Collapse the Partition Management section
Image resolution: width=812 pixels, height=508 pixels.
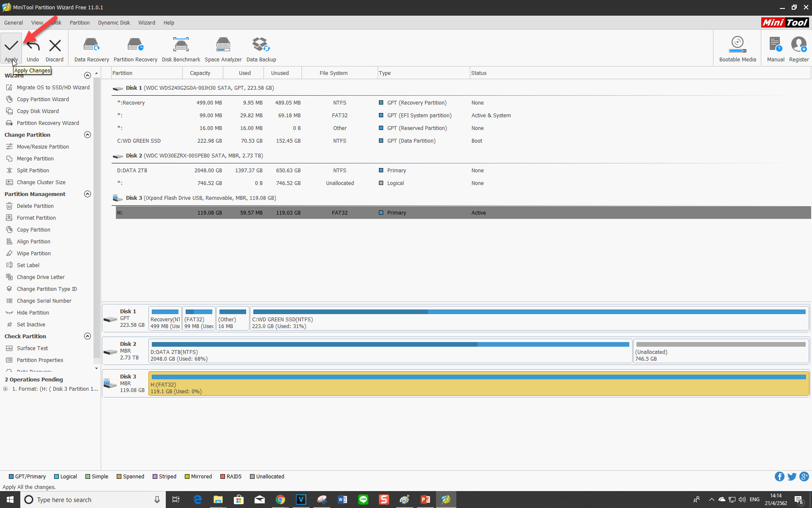88,194
